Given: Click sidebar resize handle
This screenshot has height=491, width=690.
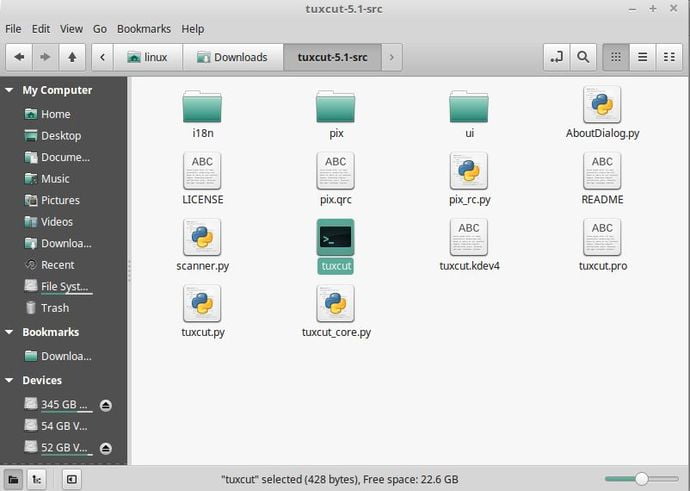Looking at the screenshot, I should point(129,271).
